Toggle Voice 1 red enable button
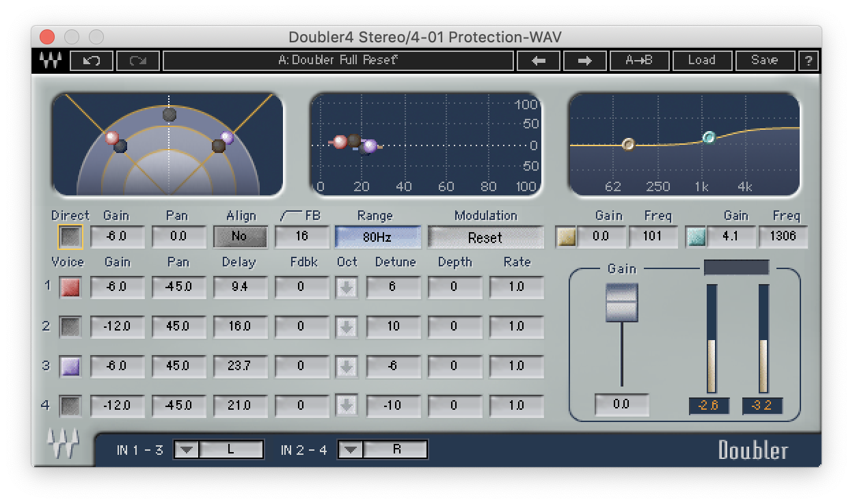The image size is (853, 504). [70, 288]
